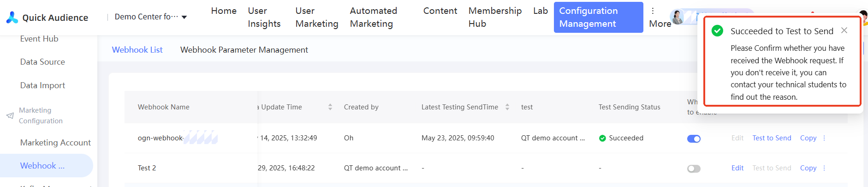Close the Succeeded to Test to Send notification
This screenshot has height=187, width=868.
(x=844, y=30)
